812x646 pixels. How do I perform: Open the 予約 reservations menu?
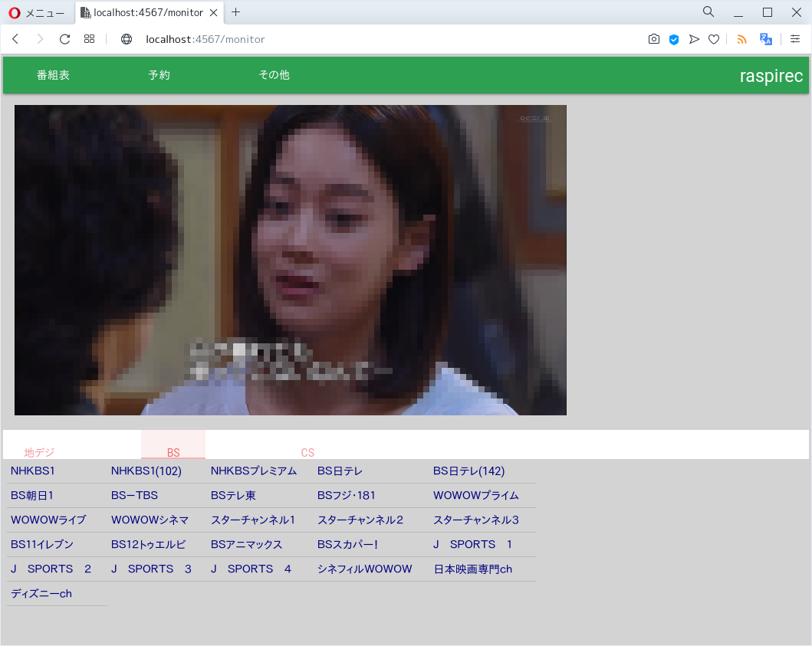[159, 75]
